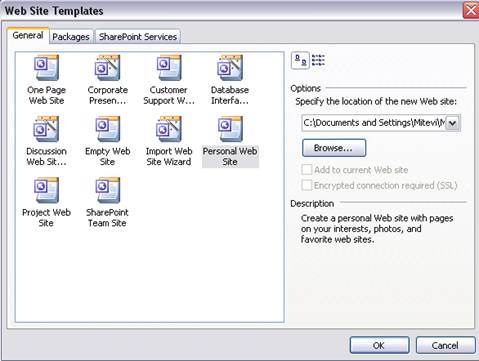Open the Packages tab
This screenshot has width=479, height=361.
(x=71, y=37)
